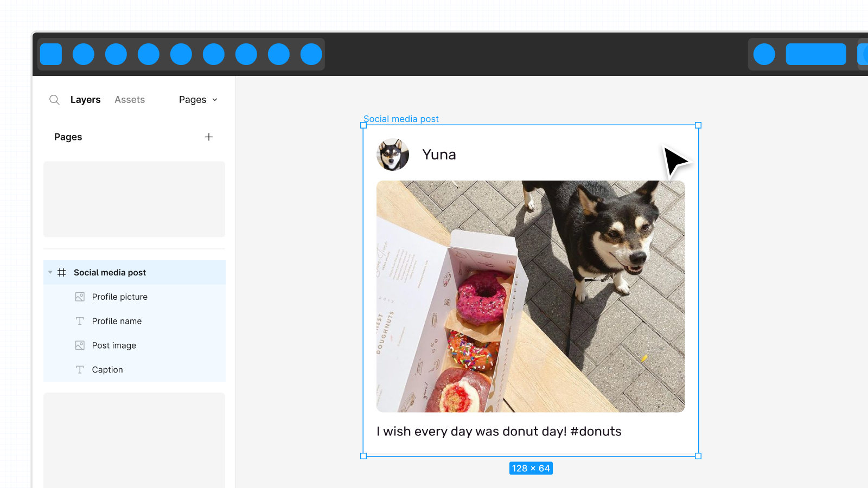Image resolution: width=868 pixels, height=488 pixels.
Task: Click the image icon next to Profile picture
Action: (x=80, y=297)
